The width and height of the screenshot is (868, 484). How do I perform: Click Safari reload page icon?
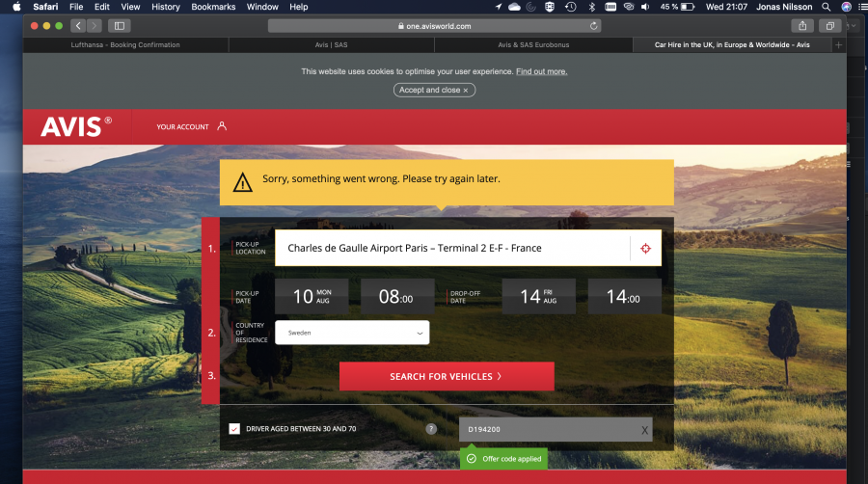click(x=593, y=26)
